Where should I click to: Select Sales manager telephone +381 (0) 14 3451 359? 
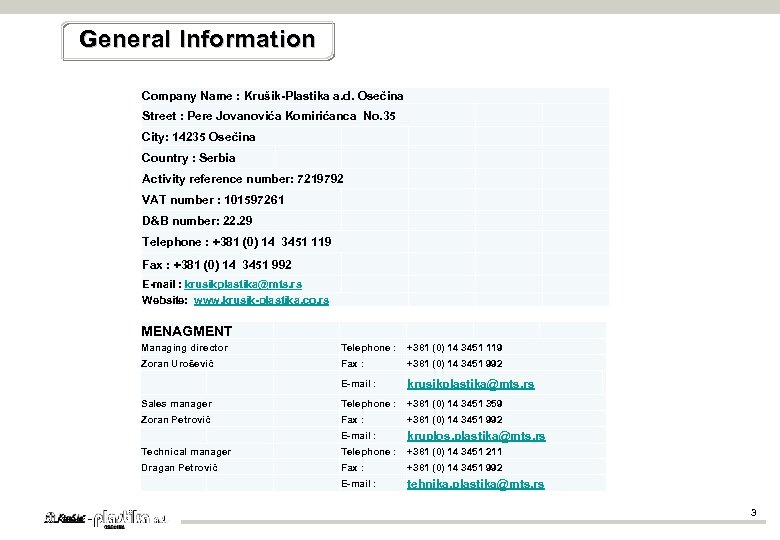tap(454, 404)
